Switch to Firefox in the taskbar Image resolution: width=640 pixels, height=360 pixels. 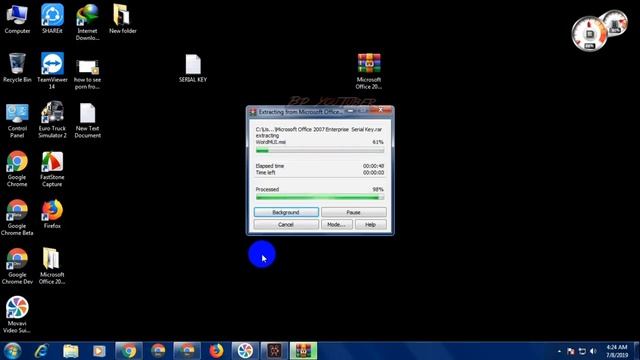point(216,351)
